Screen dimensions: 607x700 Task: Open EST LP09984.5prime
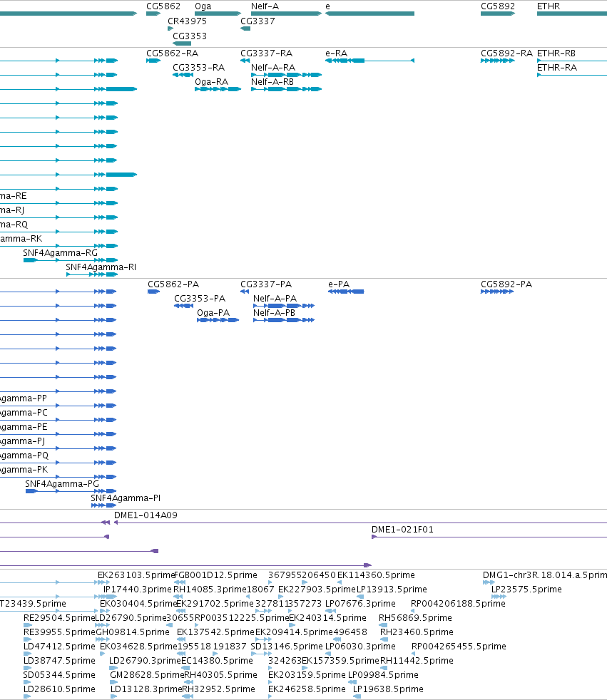[383, 675]
